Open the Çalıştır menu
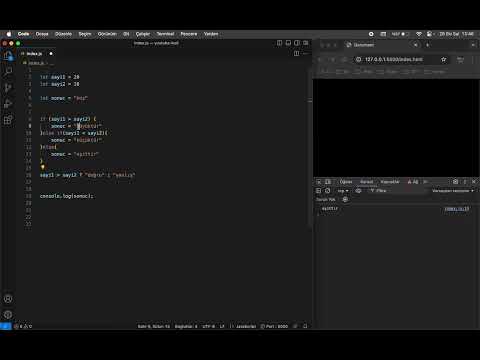This screenshot has width=480, height=360. pyautogui.click(x=143, y=34)
